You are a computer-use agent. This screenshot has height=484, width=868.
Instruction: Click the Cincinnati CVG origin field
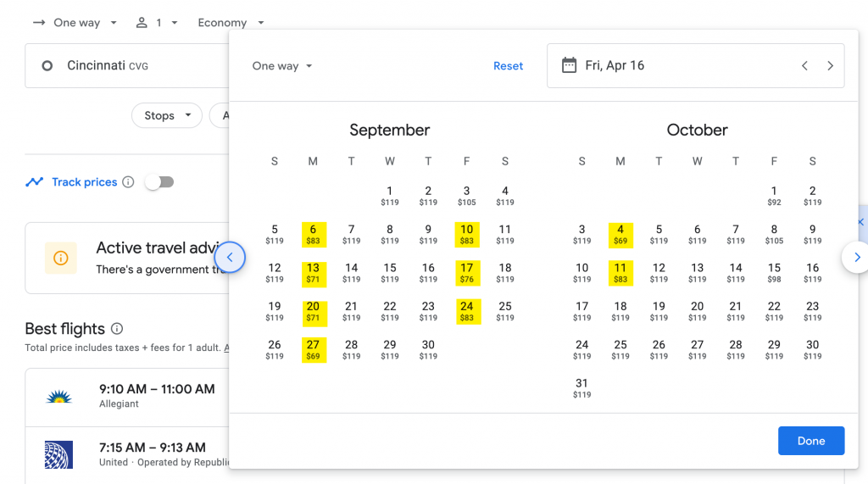(127, 66)
